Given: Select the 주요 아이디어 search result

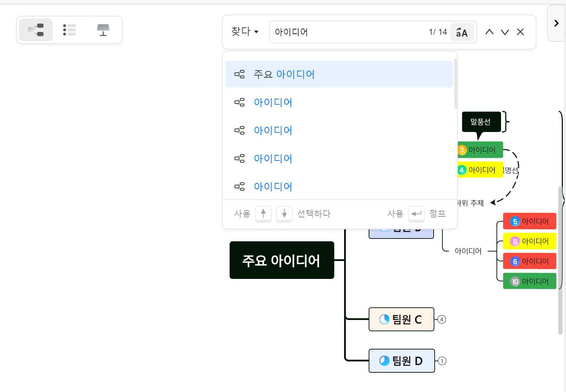Looking at the screenshot, I should point(339,74).
